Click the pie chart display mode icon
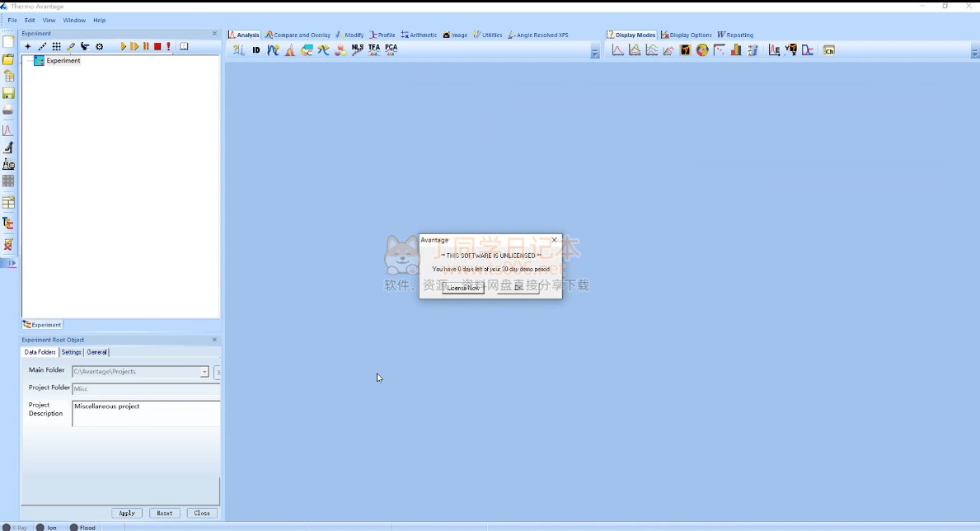The image size is (980, 531). click(x=702, y=50)
